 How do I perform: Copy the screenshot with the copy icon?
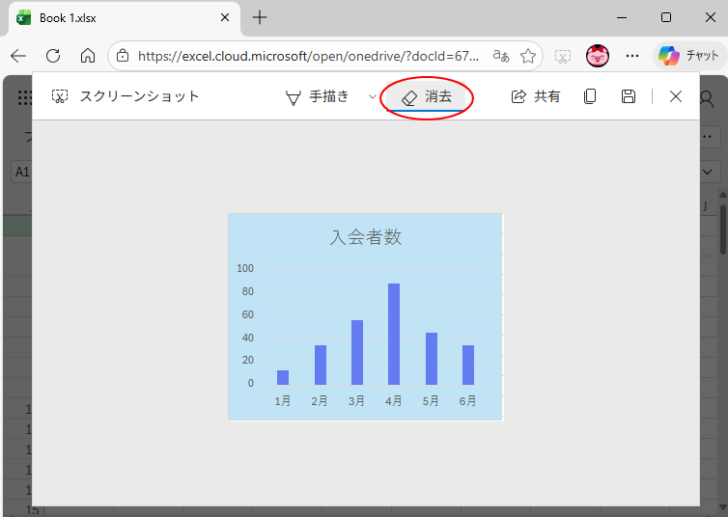590,97
